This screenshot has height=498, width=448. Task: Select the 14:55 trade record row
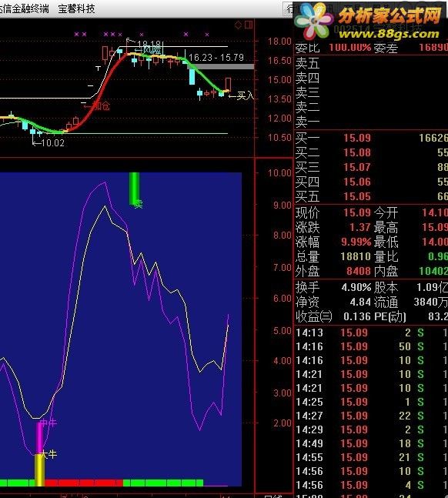372,457
